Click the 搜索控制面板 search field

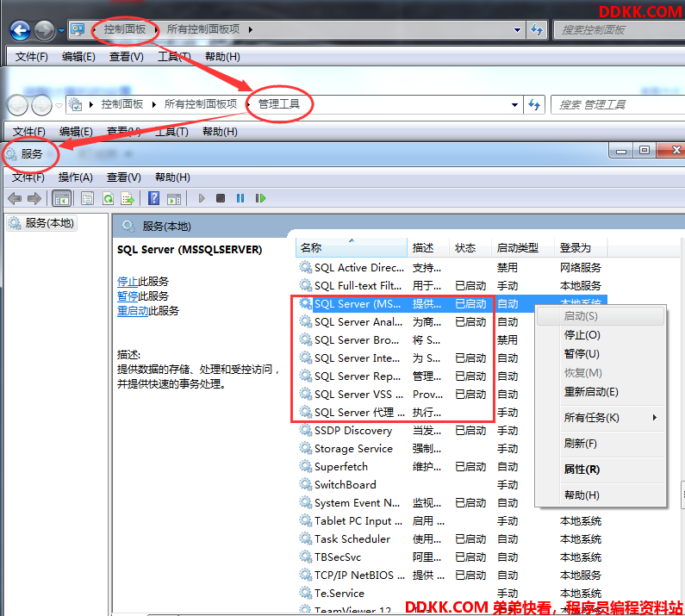(x=619, y=30)
